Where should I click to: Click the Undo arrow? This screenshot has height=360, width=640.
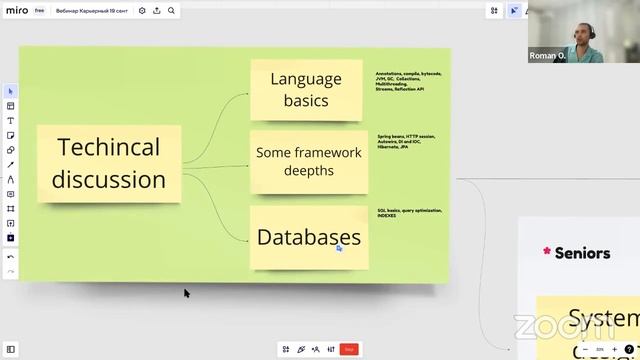click(x=11, y=257)
